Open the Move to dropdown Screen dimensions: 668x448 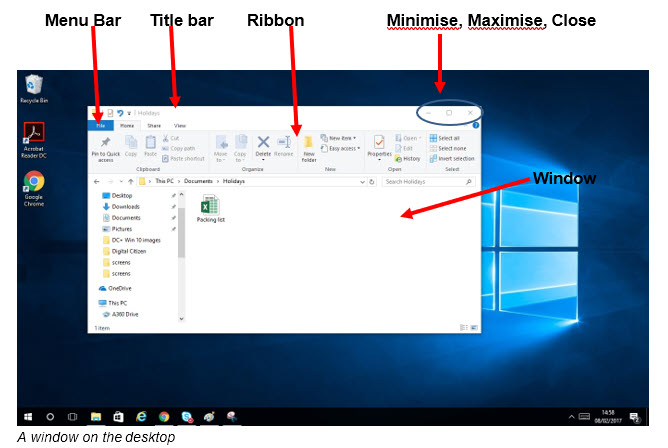point(221,149)
